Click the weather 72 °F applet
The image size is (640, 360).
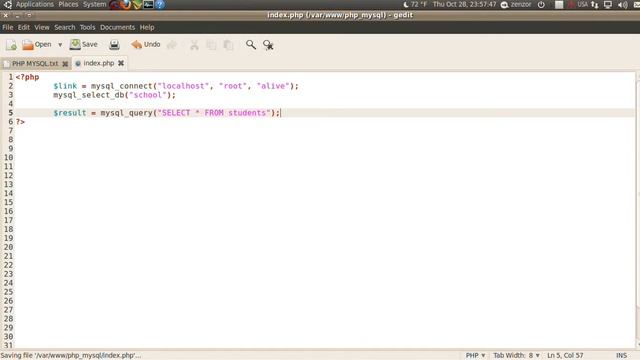coord(415,4)
